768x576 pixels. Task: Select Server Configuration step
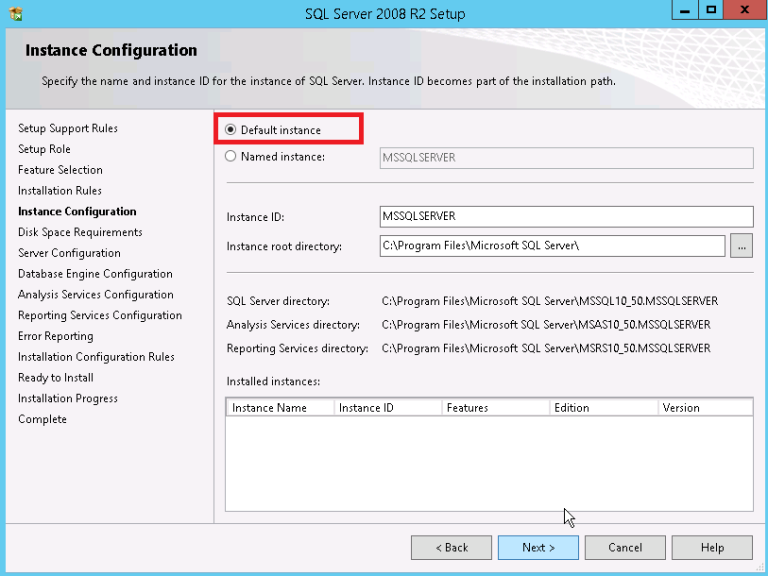tap(70, 253)
